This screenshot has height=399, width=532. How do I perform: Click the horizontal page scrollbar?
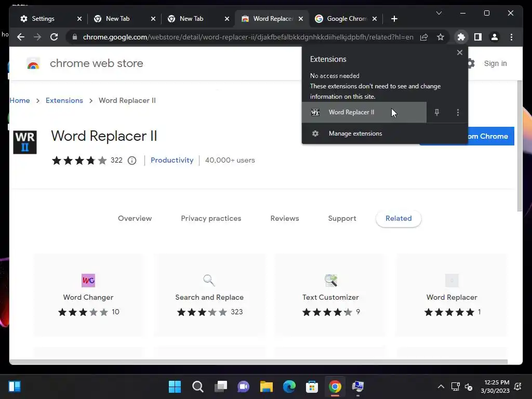point(258,362)
